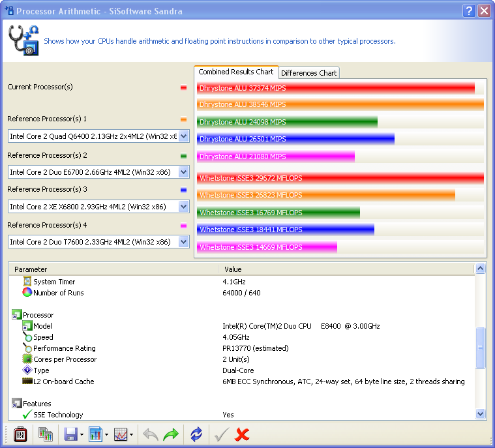Click the magenta Reference Processor 4 swatch
This screenshot has height=448, width=495.
click(183, 226)
